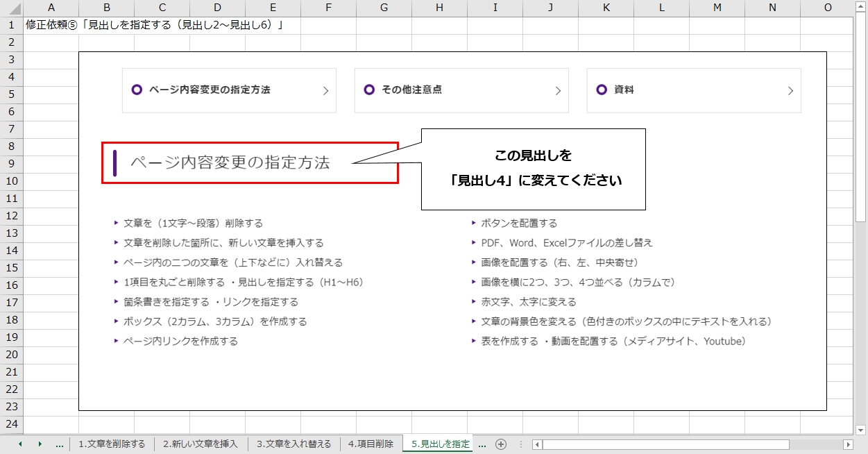868x454 pixels.
Task: Click the item 1項目を丸ごと削除する
Action: pos(244,283)
